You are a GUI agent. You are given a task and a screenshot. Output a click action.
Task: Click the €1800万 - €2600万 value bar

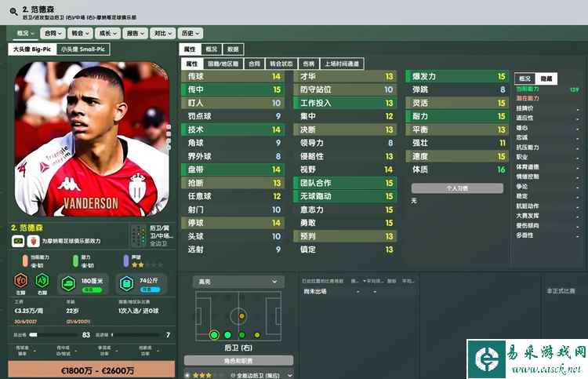[x=92, y=370]
